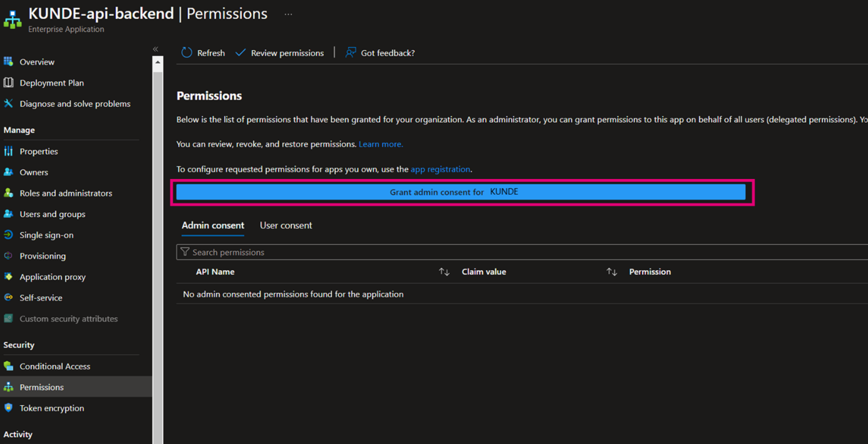Sort by API Name column arrows
This screenshot has height=444, width=868.
[444, 272]
